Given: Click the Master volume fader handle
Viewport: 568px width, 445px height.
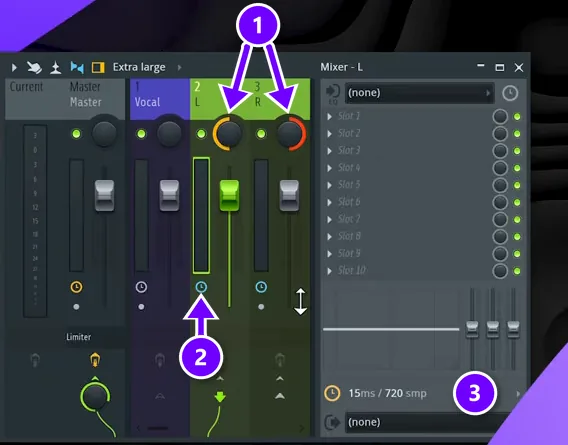Looking at the screenshot, I should click(104, 195).
